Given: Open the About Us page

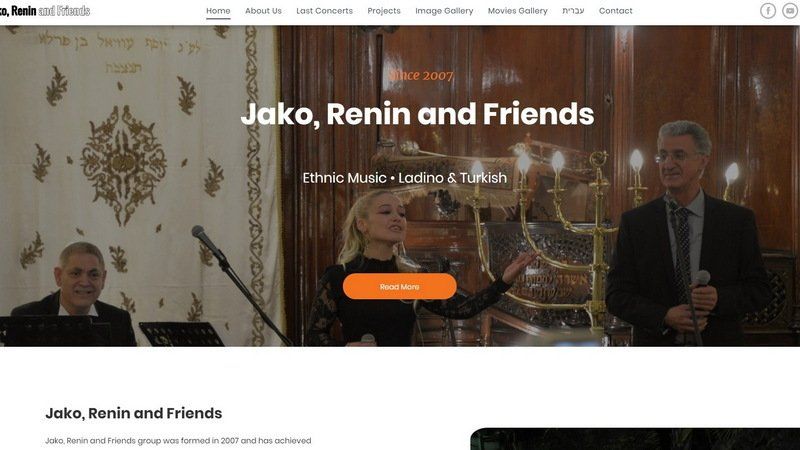Looking at the screenshot, I should coord(263,11).
